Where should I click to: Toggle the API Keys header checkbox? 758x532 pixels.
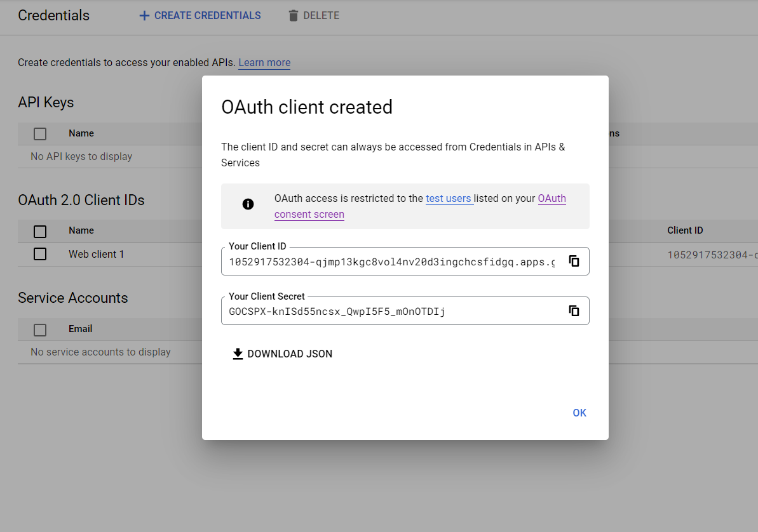(x=40, y=133)
